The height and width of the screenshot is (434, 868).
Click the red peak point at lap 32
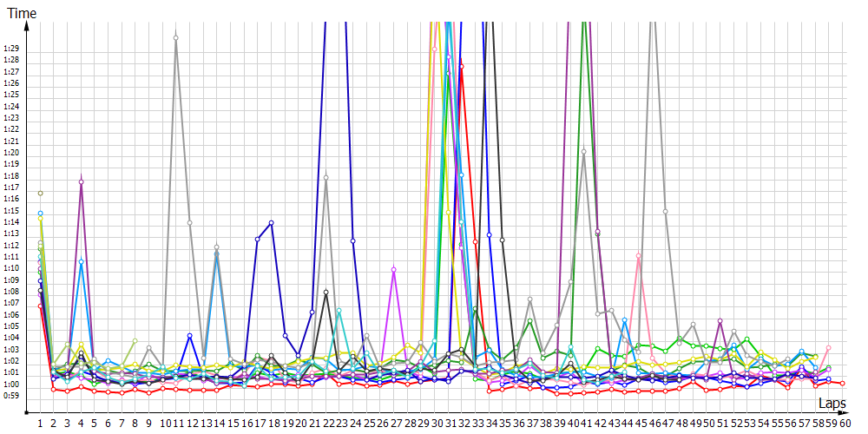coord(462,66)
